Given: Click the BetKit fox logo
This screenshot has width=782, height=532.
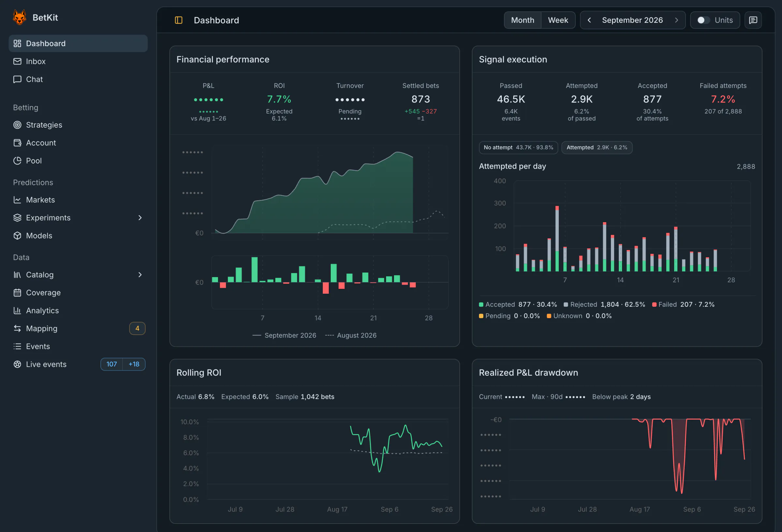Looking at the screenshot, I should 20,17.
